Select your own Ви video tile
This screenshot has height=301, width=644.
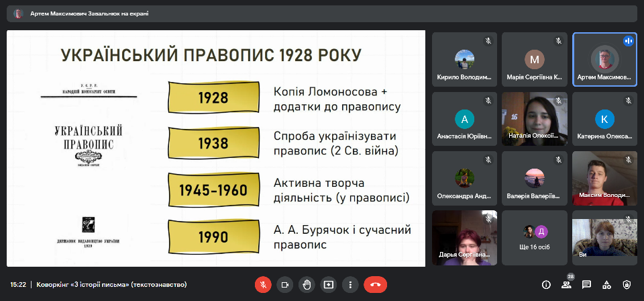[x=604, y=238]
